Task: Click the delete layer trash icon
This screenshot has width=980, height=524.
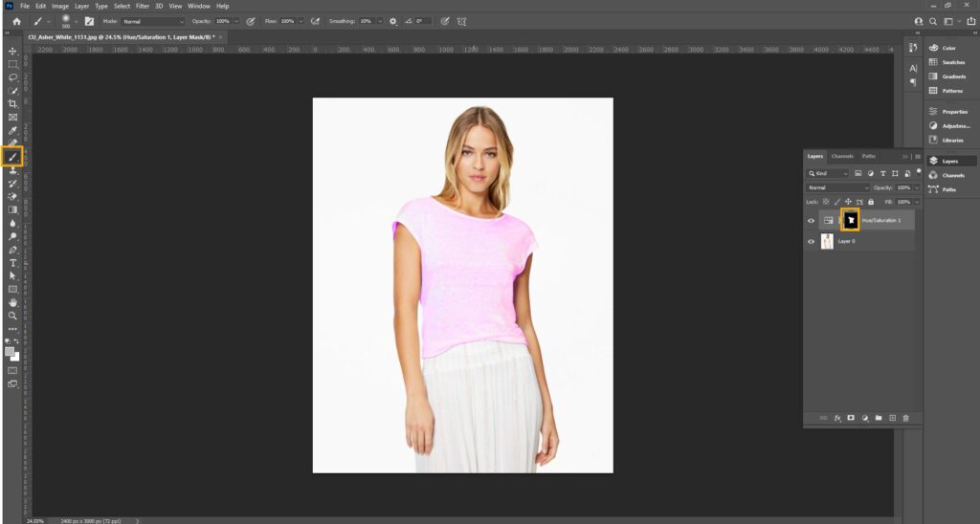Action: (905, 418)
